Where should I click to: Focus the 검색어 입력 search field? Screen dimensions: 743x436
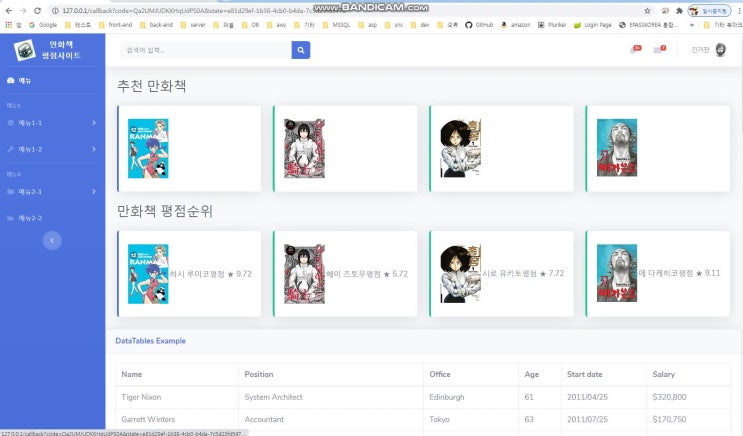[206, 50]
